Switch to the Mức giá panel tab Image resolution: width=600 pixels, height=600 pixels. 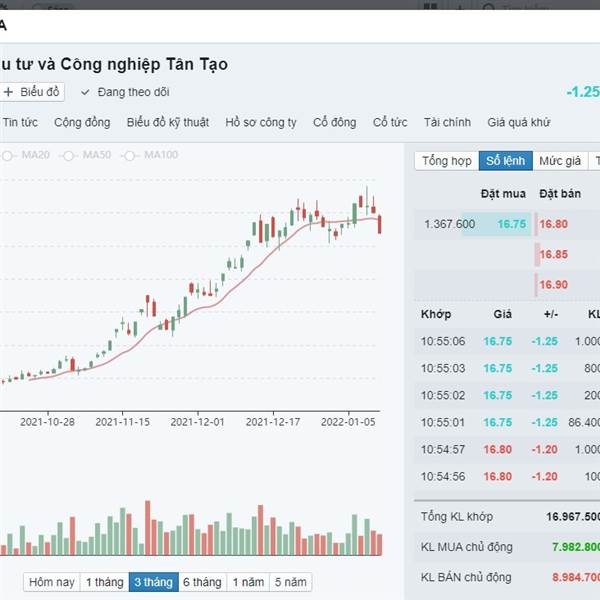560,161
